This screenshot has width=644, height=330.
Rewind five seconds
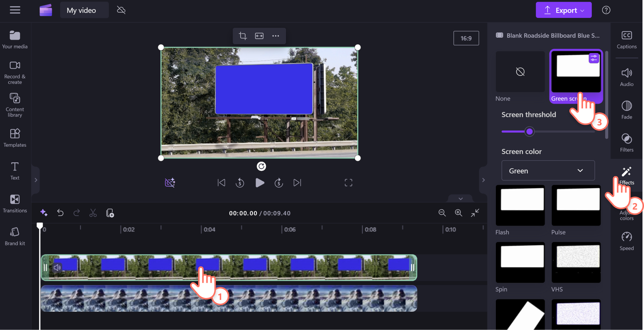pyautogui.click(x=240, y=183)
